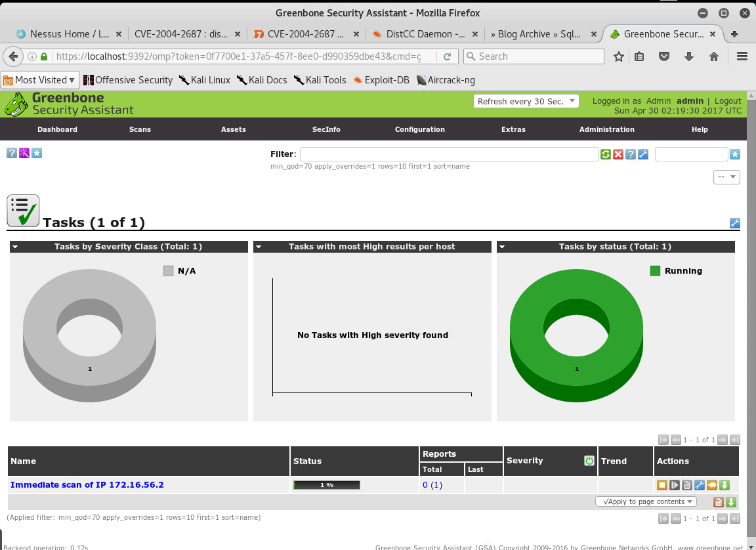Save new filter with star icon
The height and width of the screenshot is (550, 756).
click(735, 154)
